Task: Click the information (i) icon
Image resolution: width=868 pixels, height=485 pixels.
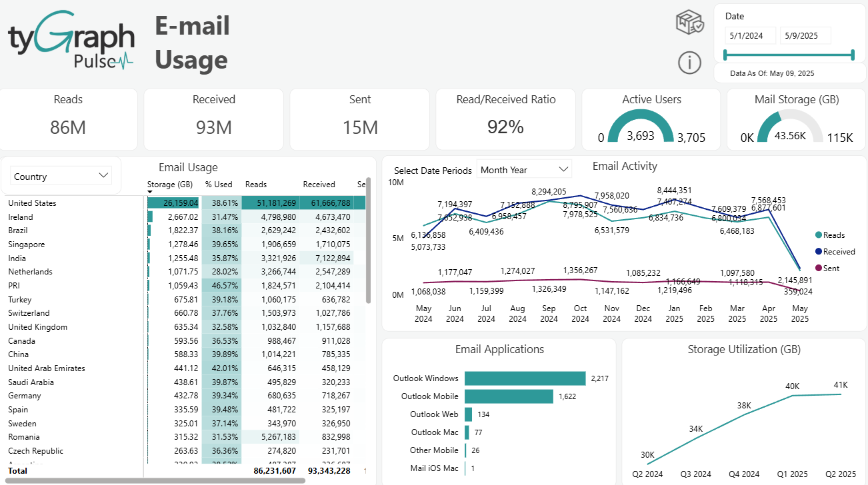Action: tap(689, 63)
